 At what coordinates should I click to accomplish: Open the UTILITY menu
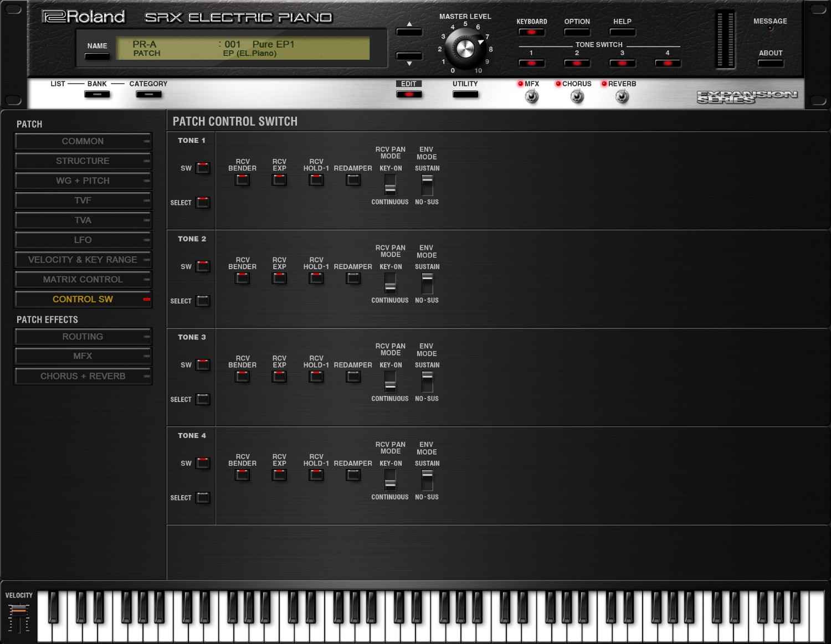465,94
